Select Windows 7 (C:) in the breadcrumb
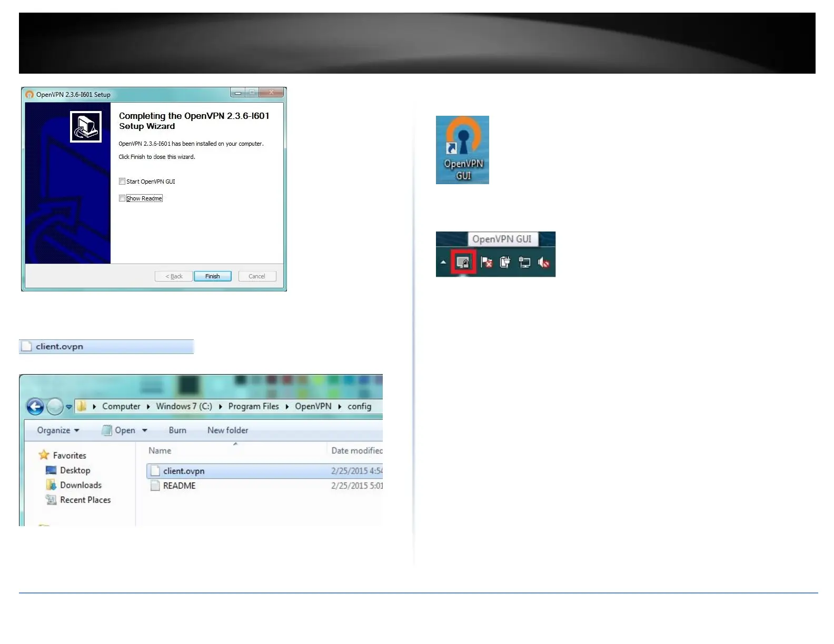Image resolution: width=834 pixels, height=644 pixels. click(x=184, y=406)
